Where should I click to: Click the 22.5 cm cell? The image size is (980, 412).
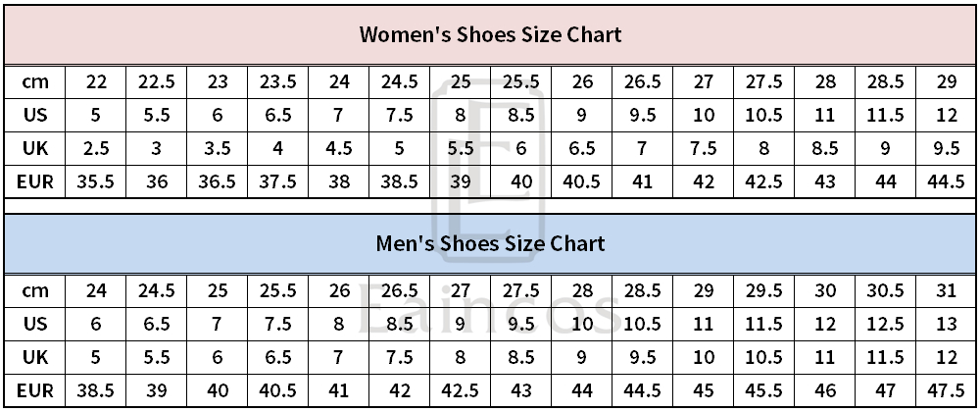click(x=157, y=82)
